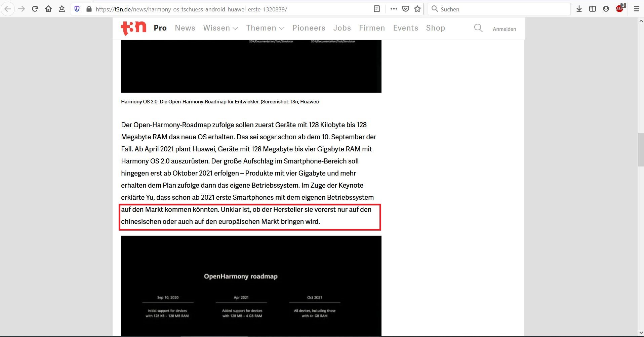
Task: Show the sidebar panel
Action: tap(593, 9)
